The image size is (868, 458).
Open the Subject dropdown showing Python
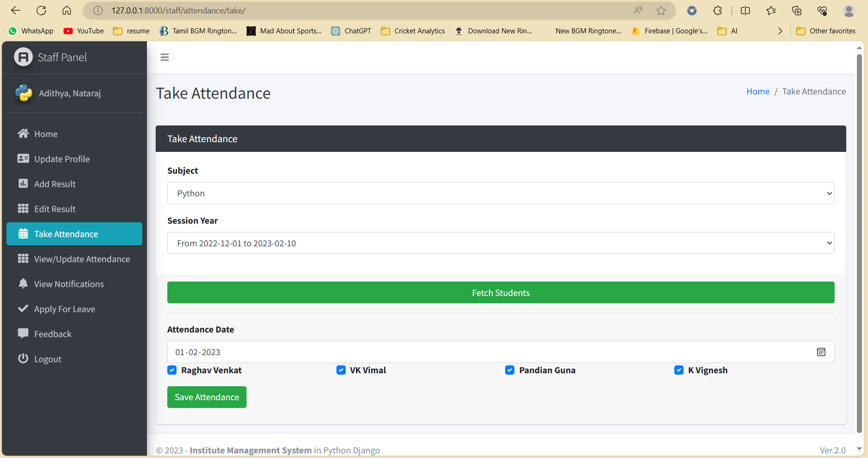[x=500, y=193]
